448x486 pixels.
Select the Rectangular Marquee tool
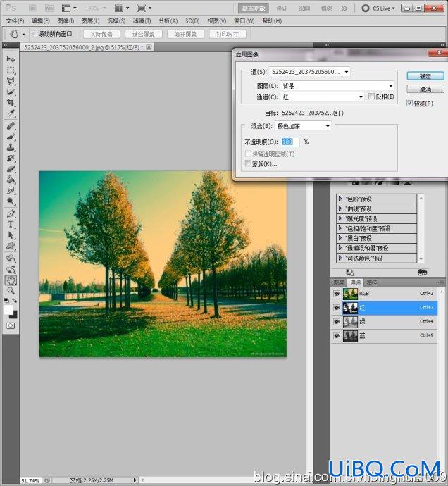(x=11, y=70)
